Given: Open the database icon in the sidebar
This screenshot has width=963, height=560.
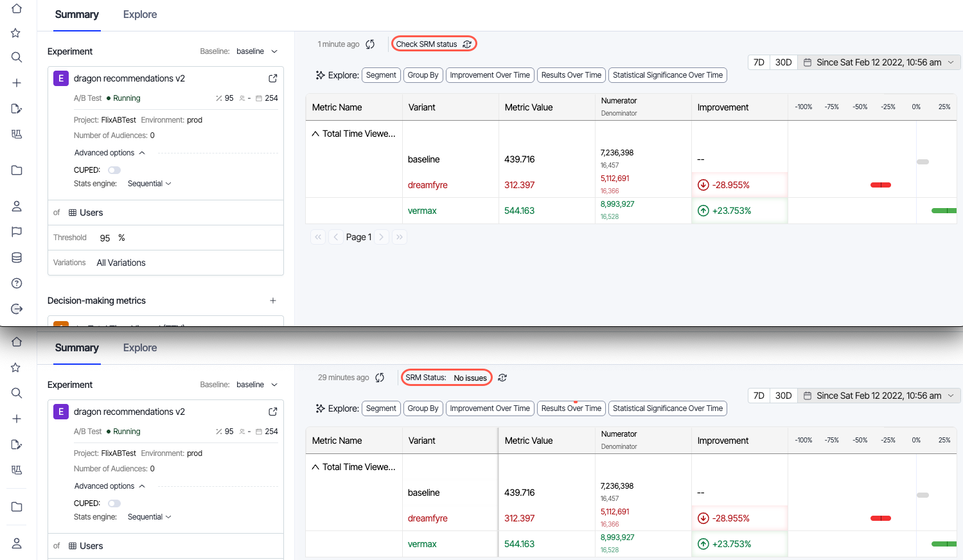Looking at the screenshot, I should pyautogui.click(x=17, y=258).
